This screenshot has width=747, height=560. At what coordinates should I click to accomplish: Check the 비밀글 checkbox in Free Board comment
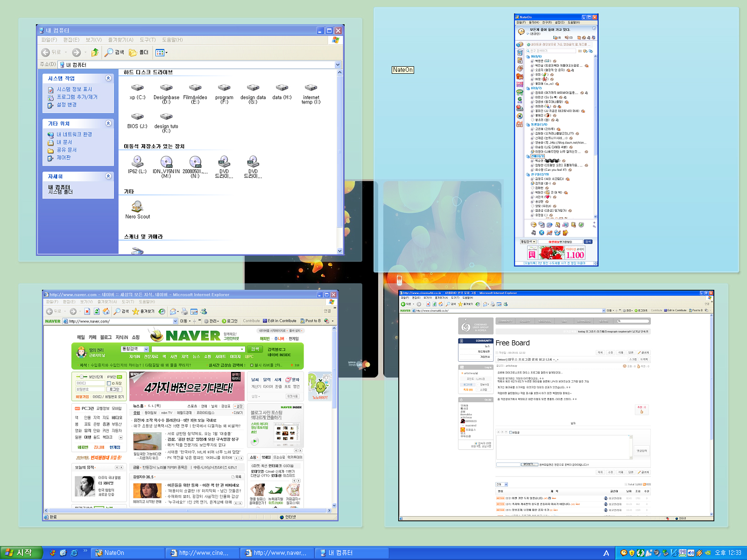[511, 432]
